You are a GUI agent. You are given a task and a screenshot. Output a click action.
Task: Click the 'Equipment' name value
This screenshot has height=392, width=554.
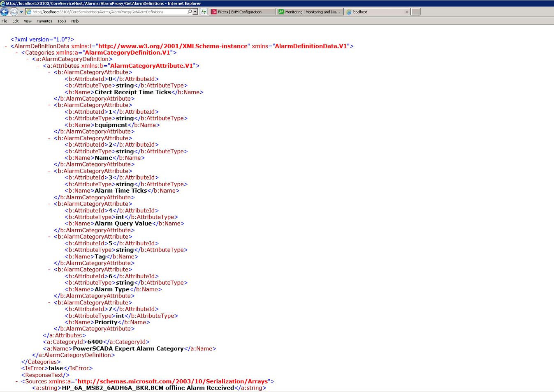111,125
